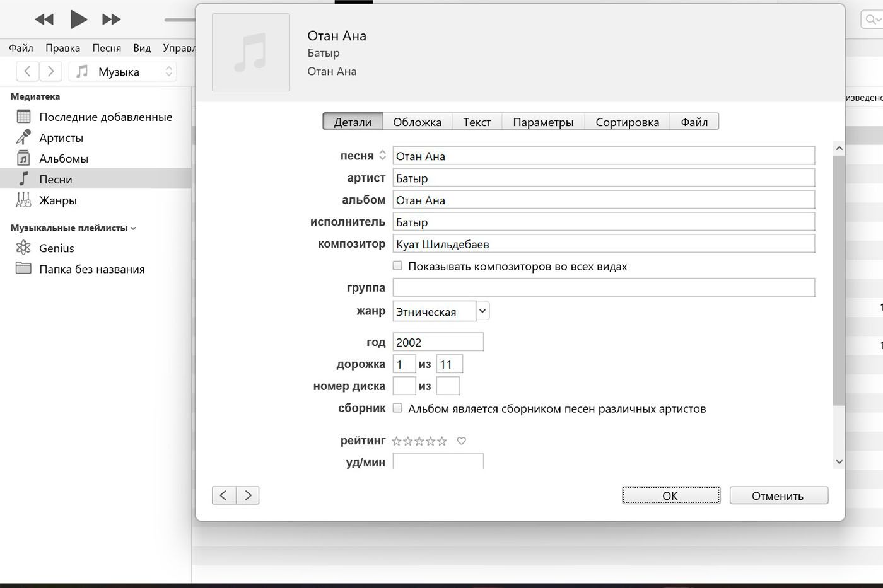Click the Genius atom icon

[23, 248]
